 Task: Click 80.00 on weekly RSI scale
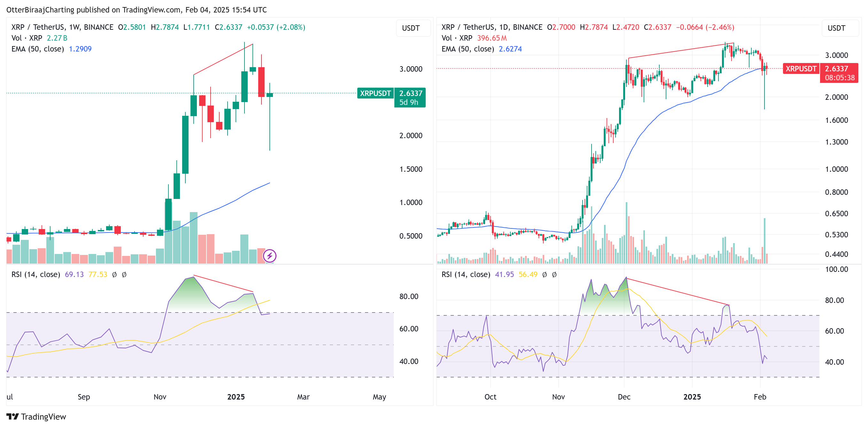tap(409, 297)
